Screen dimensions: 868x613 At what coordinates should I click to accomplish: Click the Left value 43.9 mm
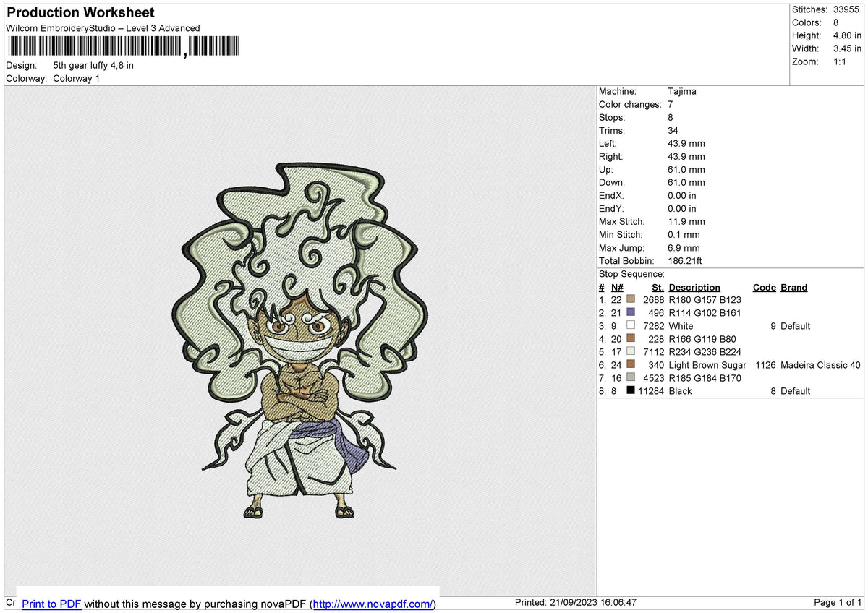686,144
